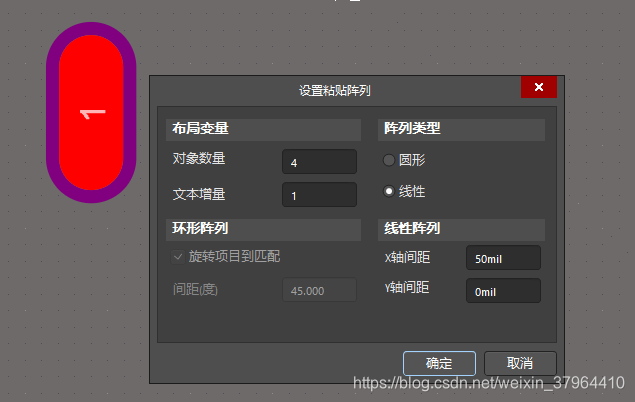Click the 对象数量 label

click(x=199, y=158)
